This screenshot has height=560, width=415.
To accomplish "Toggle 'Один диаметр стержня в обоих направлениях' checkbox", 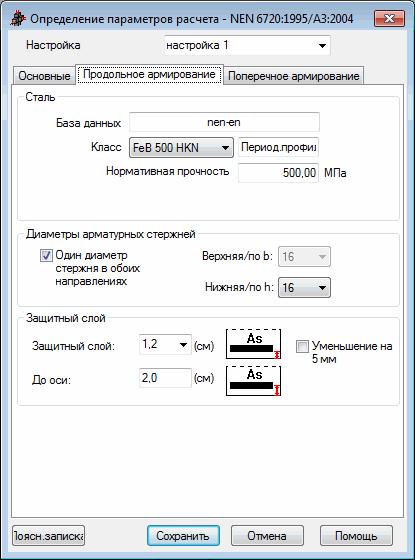I will pyautogui.click(x=46, y=256).
